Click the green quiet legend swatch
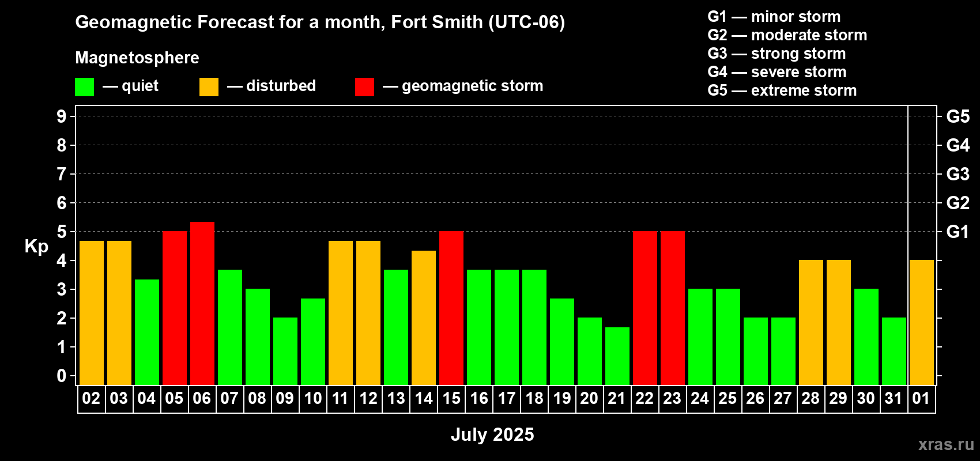The width and height of the screenshot is (980, 461). click(84, 87)
